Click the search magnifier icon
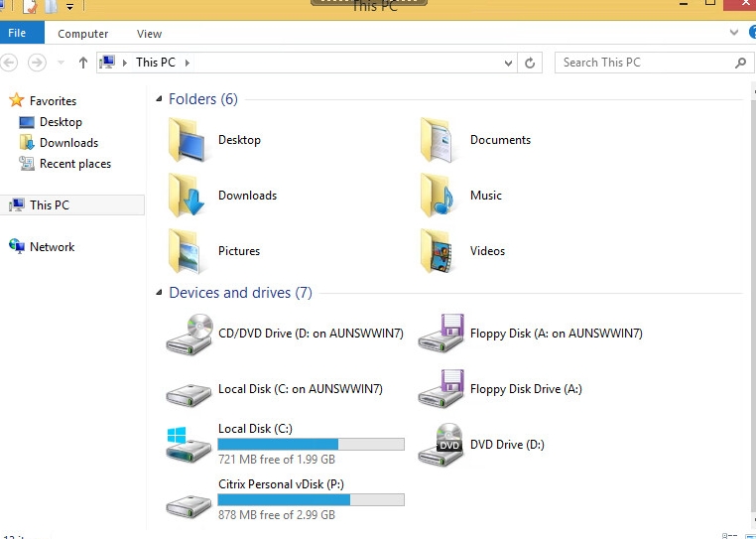Image resolution: width=756 pixels, height=539 pixels. (x=740, y=63)
